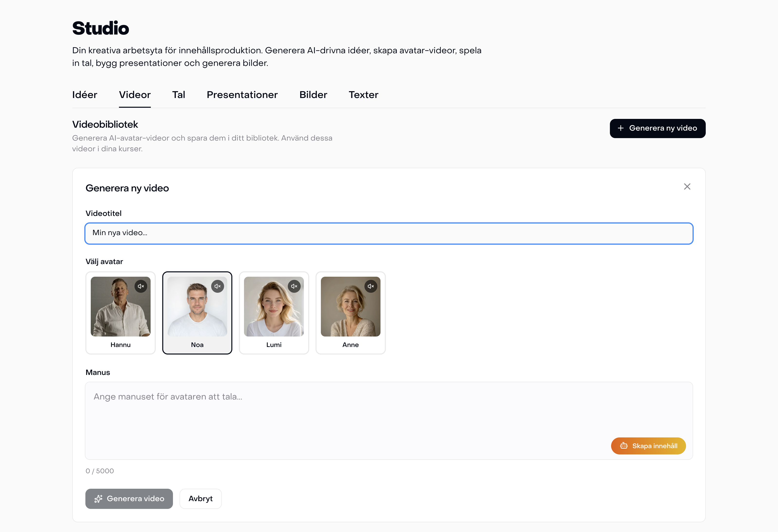Image resolution: width=778 pixels, height=532 pixels.
Task: Click the Avbryt button
Action: [x=200, y=498]
